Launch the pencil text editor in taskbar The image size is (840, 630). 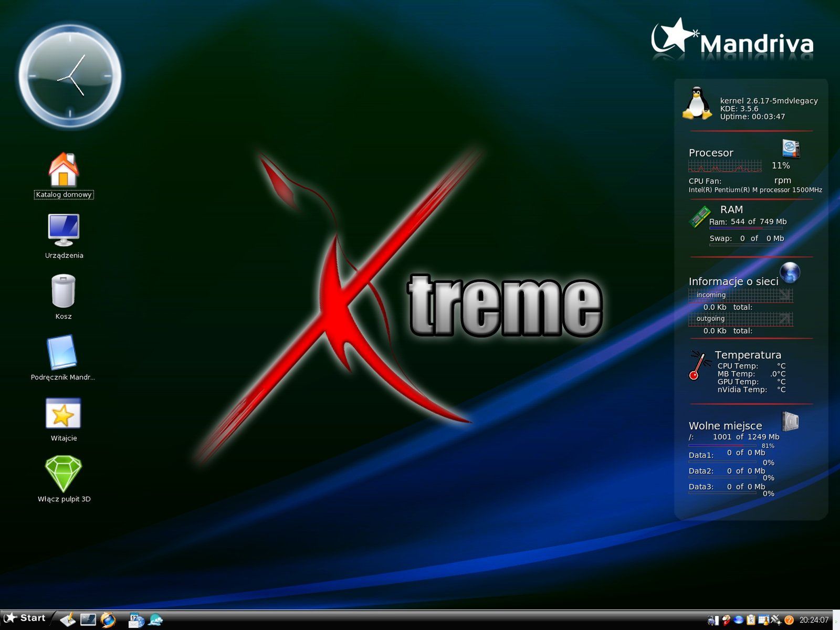pos(68,620)
